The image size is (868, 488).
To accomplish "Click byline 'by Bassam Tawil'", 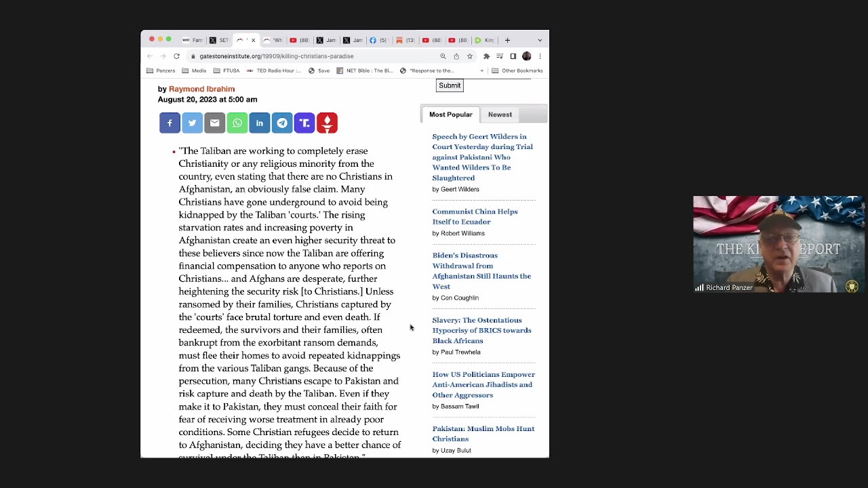I will click(x=456, y=406).
